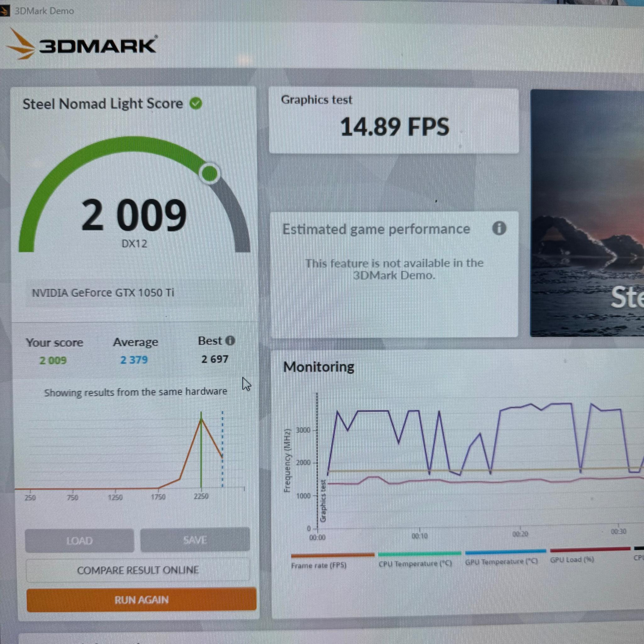Click the 'NVIDIA GeForce GTX 1050 Ti' label

(103, 293)
